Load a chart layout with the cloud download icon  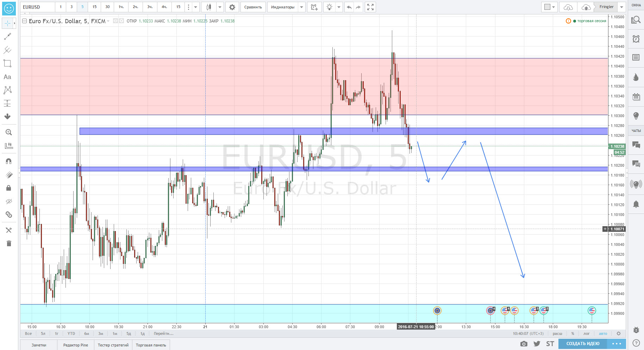568,7
